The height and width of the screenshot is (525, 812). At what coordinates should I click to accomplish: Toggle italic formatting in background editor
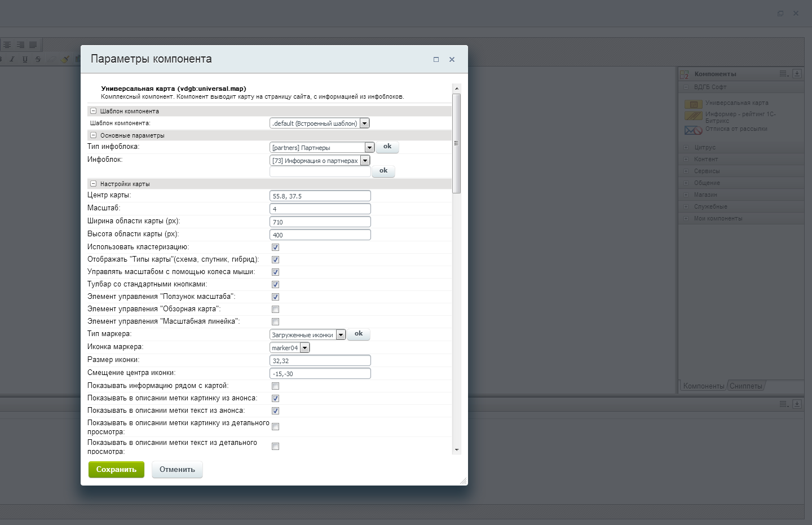pyautogui.click(x=12, y=59)
